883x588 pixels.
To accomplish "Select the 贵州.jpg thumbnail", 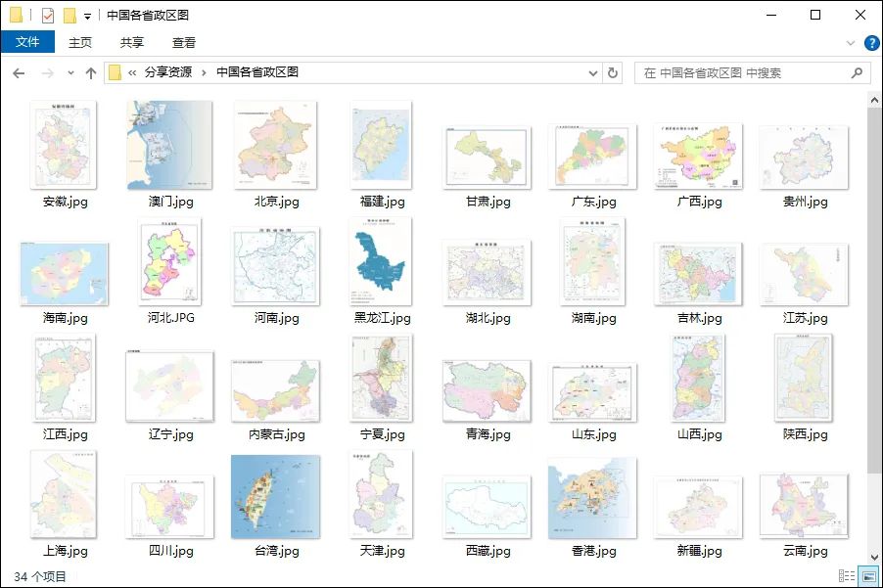I will [804, 157].
